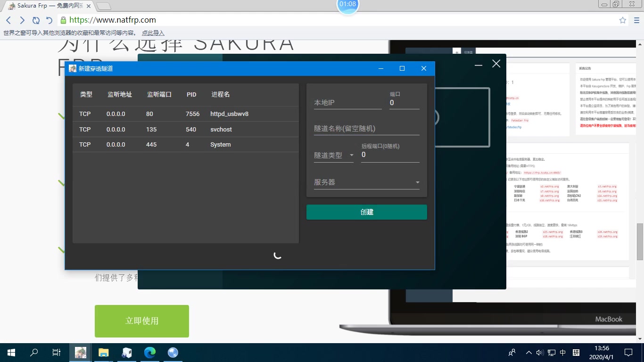Close the dark Sakura Frp launcher window
644x362 pixels.
pos(496,64)
